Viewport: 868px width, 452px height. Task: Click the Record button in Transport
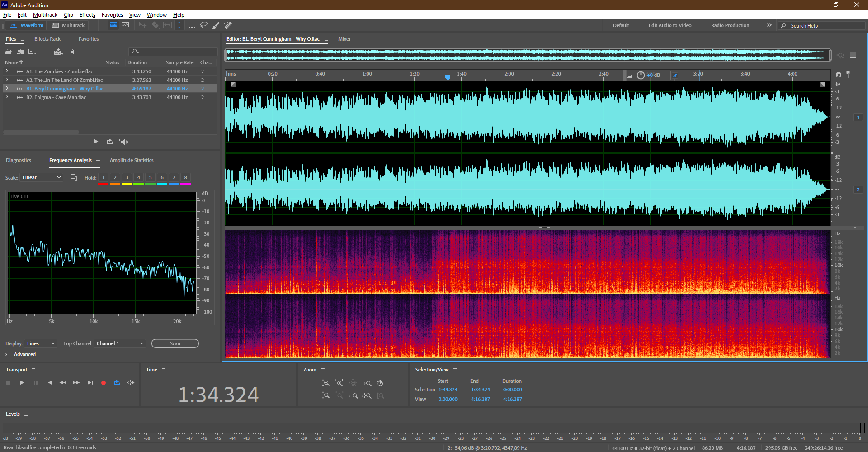coord(104,383)
